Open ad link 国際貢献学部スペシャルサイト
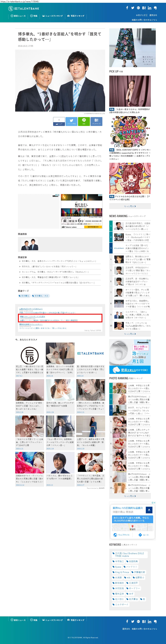This screenshot has width=166, height=644. point(31,324)
